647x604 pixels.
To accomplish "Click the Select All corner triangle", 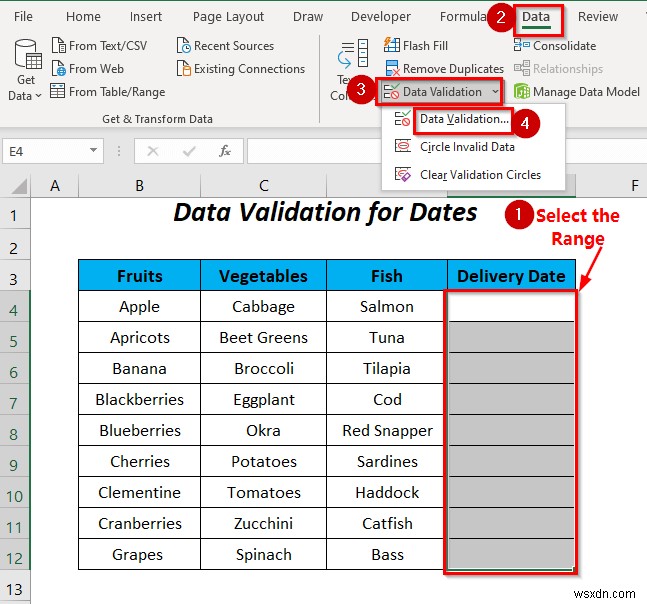I will (x=20, y=186).
